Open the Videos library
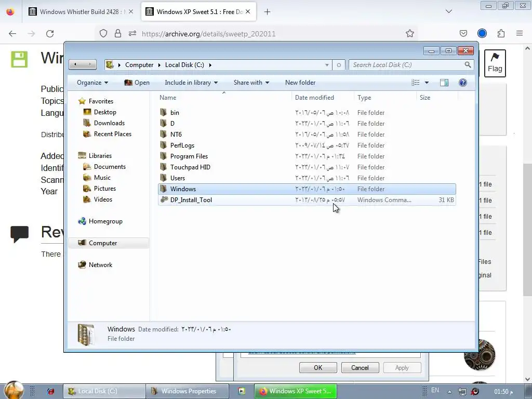This screenshot has height=399, width=532. 103,199
